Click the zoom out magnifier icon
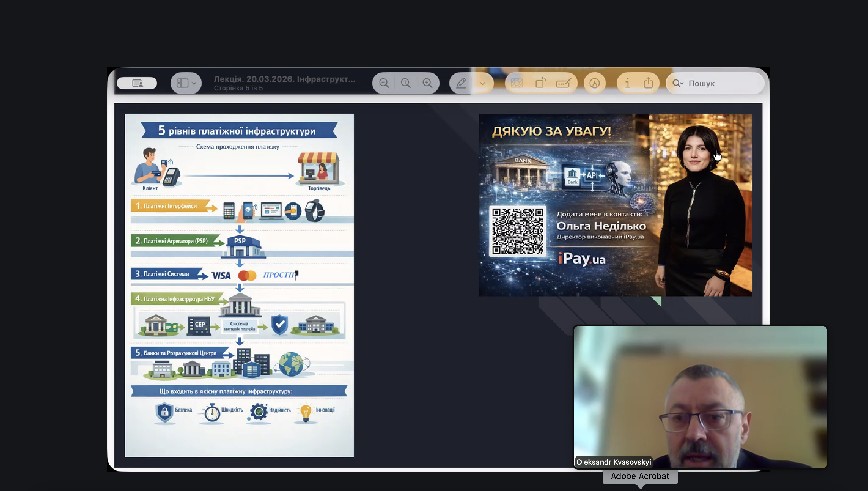 pos(384,83)
